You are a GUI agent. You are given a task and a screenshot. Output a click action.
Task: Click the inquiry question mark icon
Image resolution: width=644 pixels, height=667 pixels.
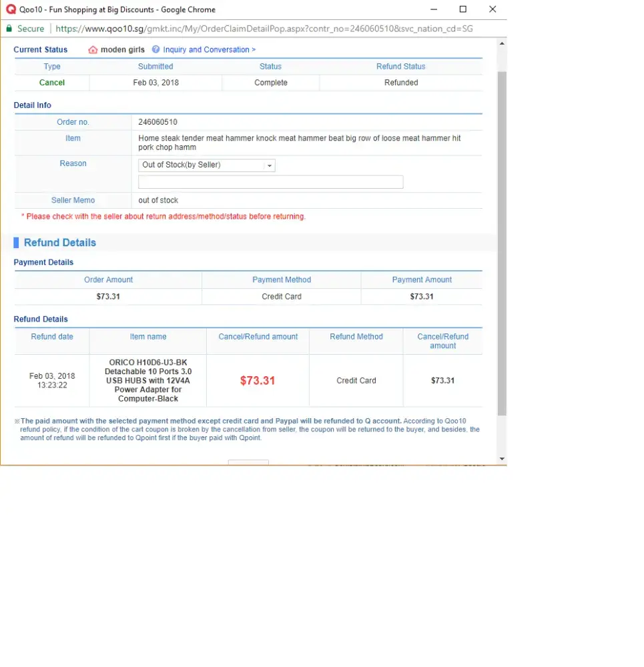pyautogui.click(x=155, y=49)
